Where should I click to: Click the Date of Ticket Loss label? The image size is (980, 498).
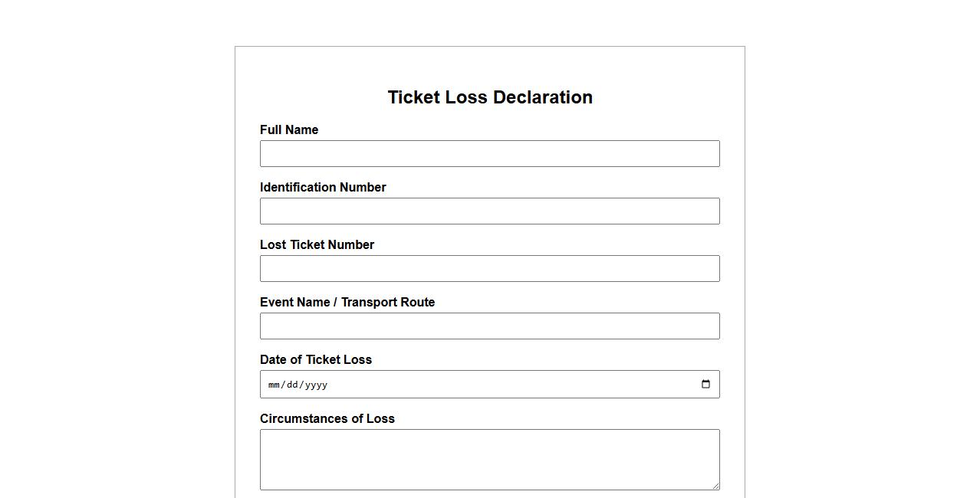(x=316, y=360)
